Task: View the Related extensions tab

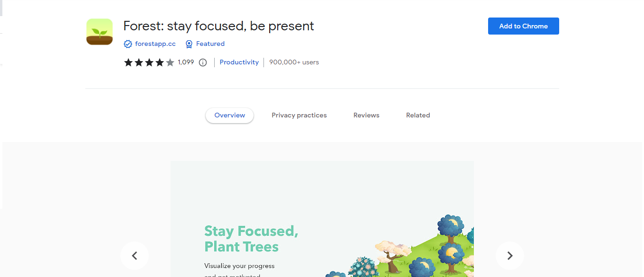Action: pos(418,115)
